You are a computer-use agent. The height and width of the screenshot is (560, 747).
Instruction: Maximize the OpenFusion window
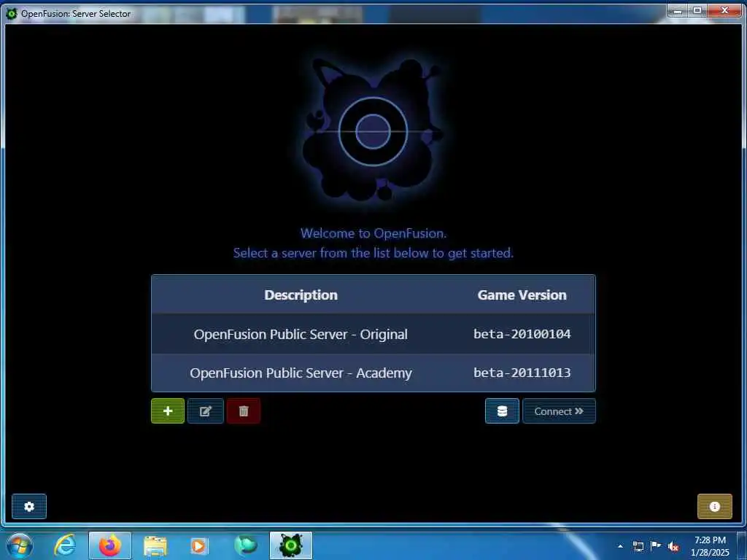697,10
